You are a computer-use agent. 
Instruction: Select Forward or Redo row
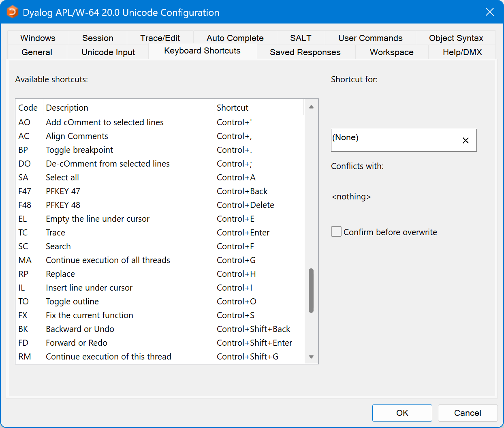pyautogui.click(x=160, y=343)
